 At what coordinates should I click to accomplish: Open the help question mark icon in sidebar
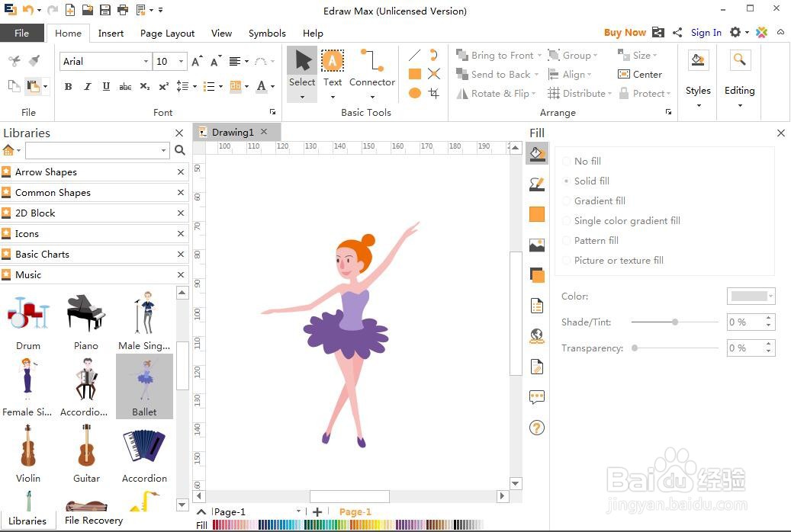pyautogui.click(x=537, y=428)
